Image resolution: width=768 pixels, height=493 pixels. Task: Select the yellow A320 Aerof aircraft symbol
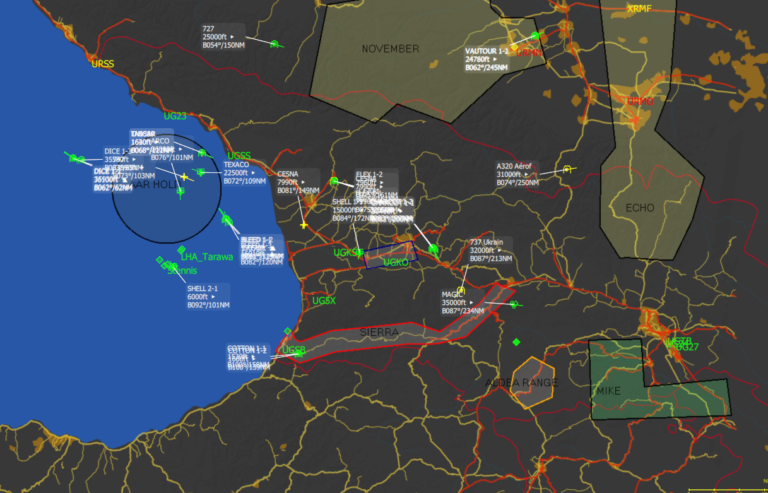[567, 170]
